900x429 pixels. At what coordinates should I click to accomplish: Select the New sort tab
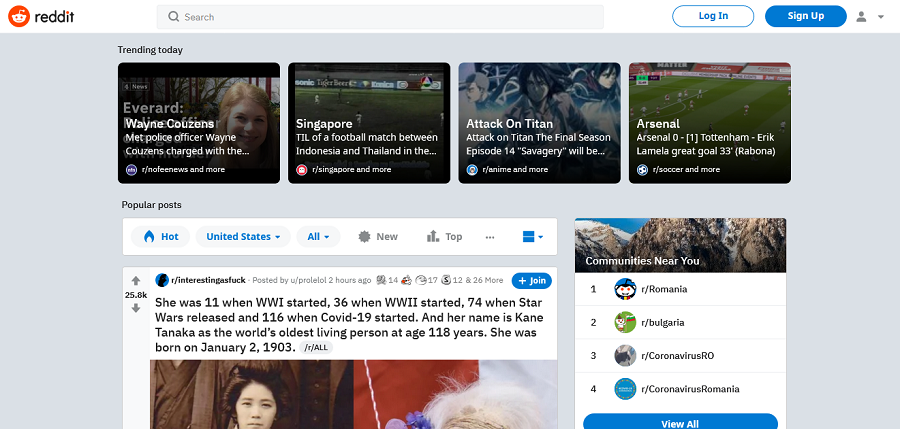click(x=378, y=237)
